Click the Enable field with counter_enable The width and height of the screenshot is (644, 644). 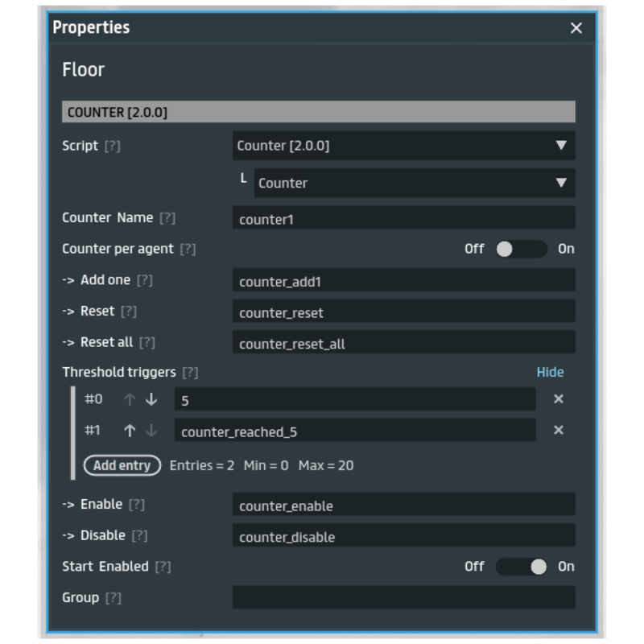click(x=403, y=505)
